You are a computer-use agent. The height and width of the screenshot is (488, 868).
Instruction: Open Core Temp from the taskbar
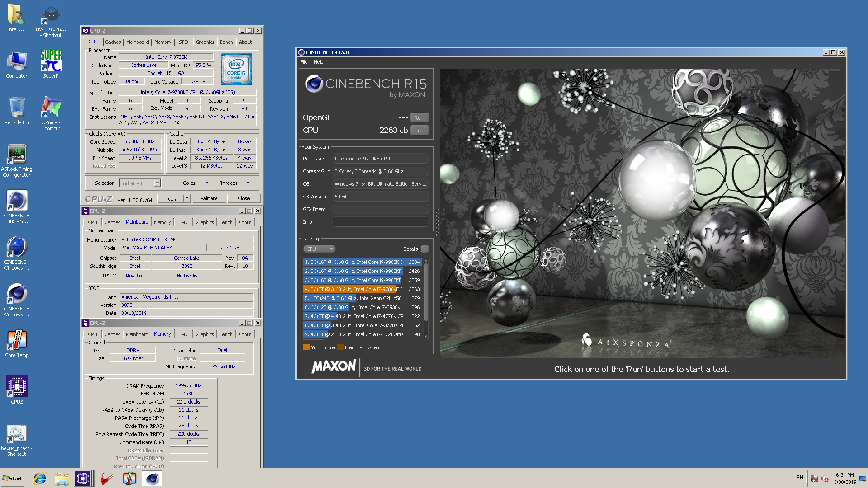(x=130, y=479)
